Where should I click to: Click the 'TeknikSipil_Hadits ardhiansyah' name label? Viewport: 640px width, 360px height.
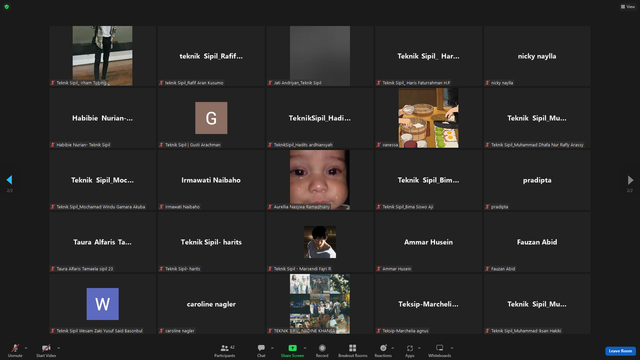[303, 145]
